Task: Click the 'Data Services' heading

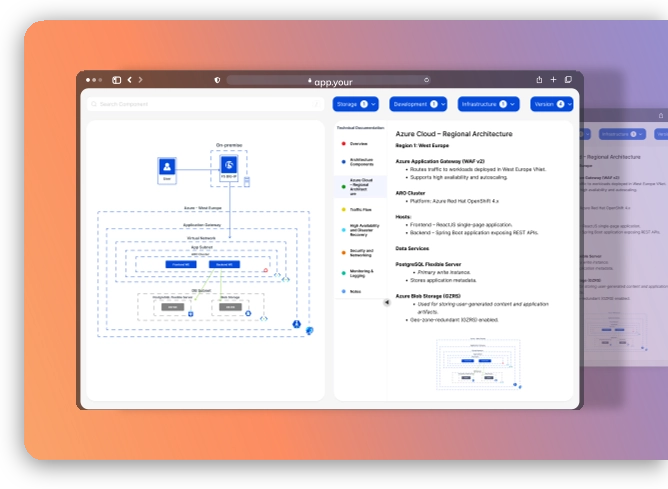Action: 412,248
